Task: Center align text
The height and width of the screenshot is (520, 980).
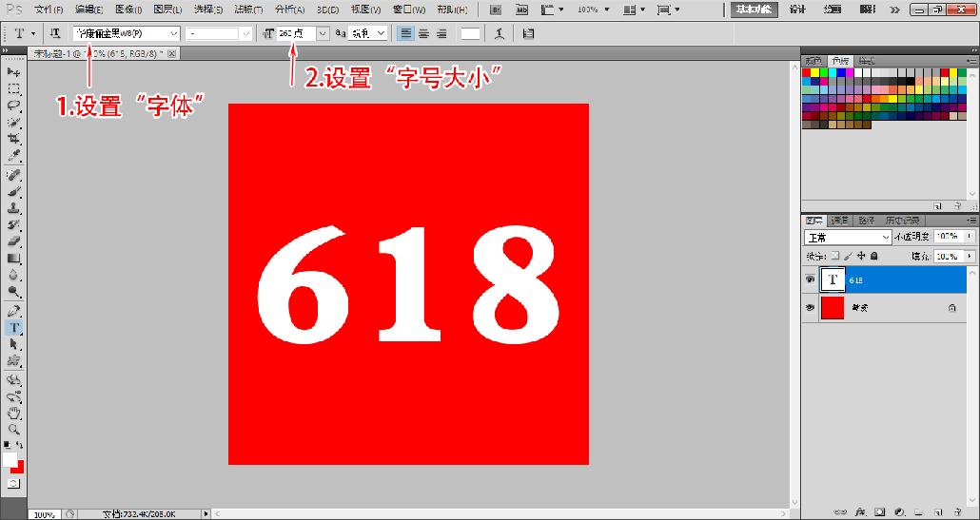Action: point(423,33)
